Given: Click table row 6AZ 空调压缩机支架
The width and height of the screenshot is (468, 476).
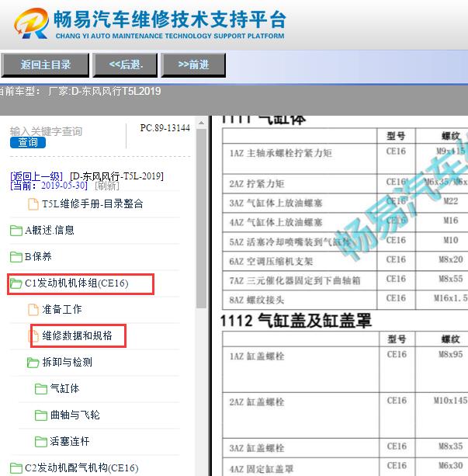Looking at the screenshot, I should coord(345,261).
